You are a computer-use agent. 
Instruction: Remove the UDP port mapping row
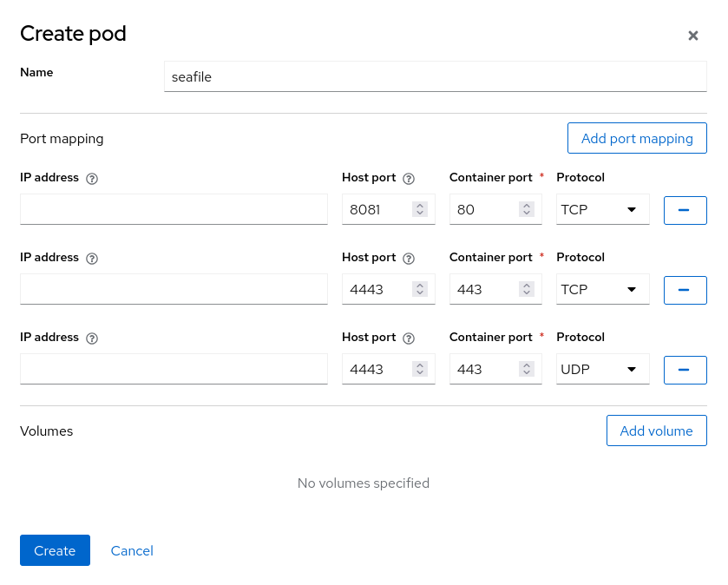[685, 370]
